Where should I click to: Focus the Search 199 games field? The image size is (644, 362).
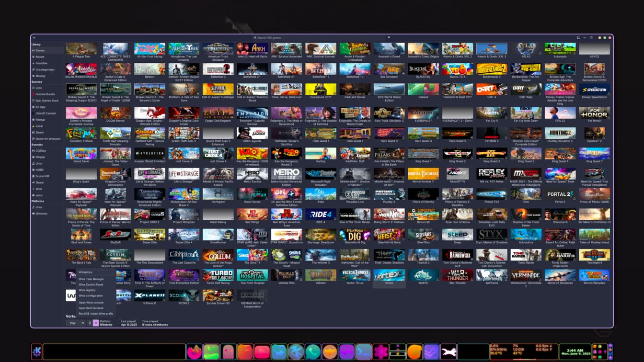point(322,37)
